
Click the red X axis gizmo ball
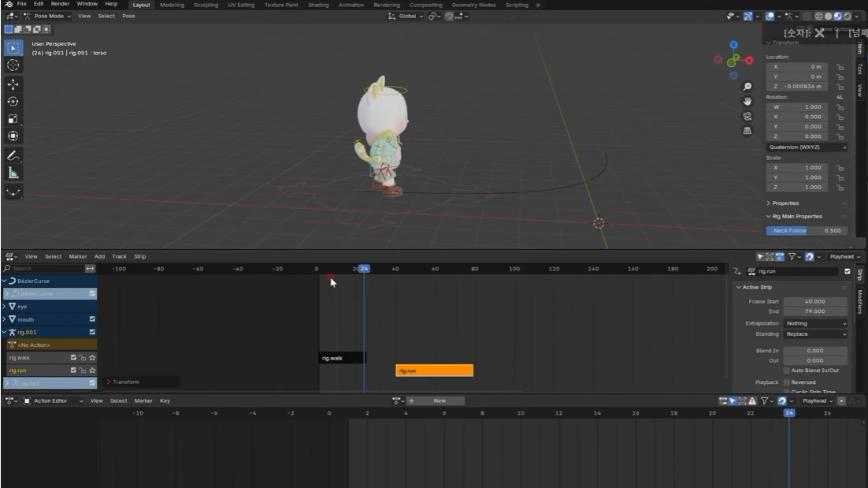749,61
